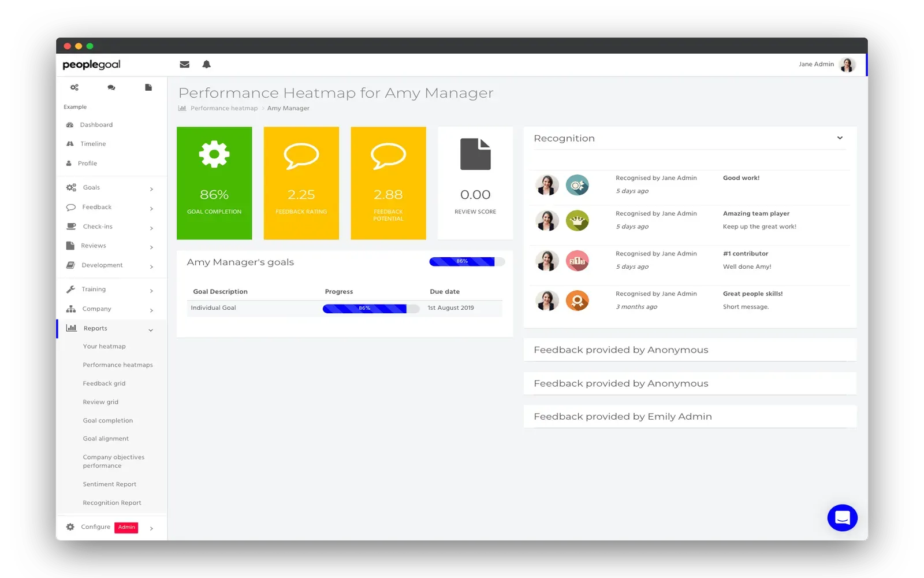Collapse the Recognition panel chevron

pyautogui.click(x=840, y=138)
